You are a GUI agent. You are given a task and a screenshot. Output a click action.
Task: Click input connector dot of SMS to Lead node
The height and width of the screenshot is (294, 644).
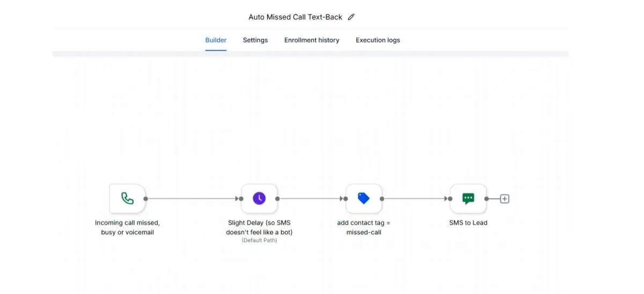tap(451, 199)
